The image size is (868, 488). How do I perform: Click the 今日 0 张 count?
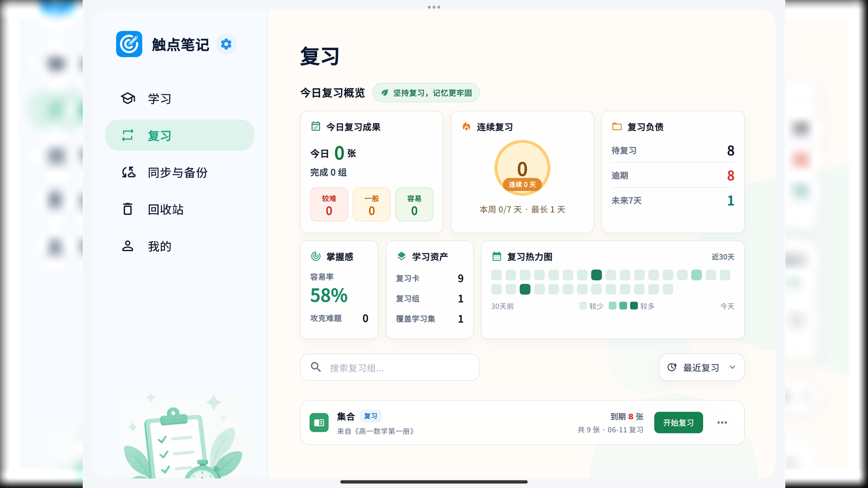pos(333,153)
